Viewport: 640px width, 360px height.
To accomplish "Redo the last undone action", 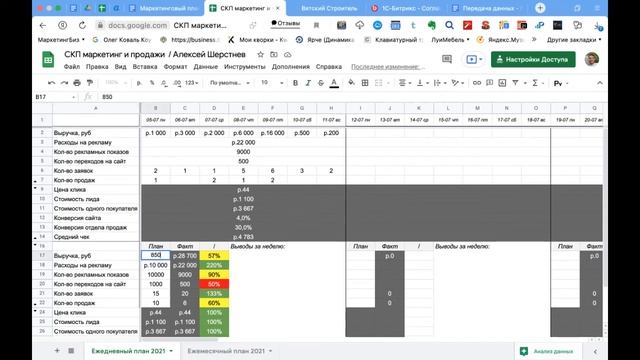I will point(64,83).
